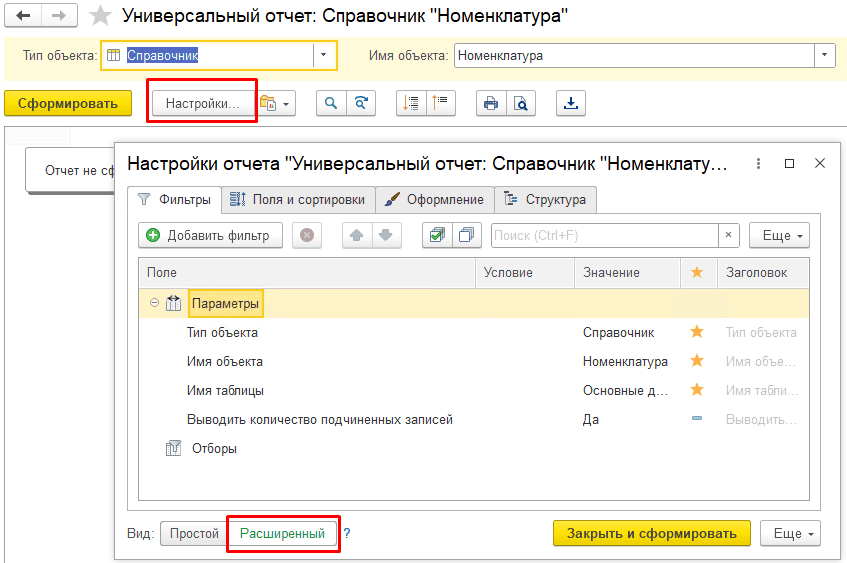Viewport: 847px width, 563px height.
Task: Click Добавить фильтр button
Action: coord(211,235)
